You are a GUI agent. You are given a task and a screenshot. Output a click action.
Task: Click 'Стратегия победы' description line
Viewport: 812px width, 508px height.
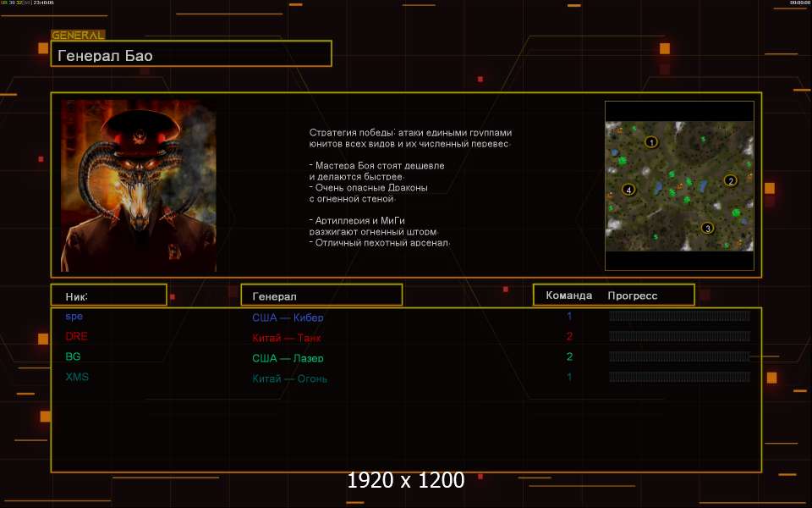coord(410,133)
